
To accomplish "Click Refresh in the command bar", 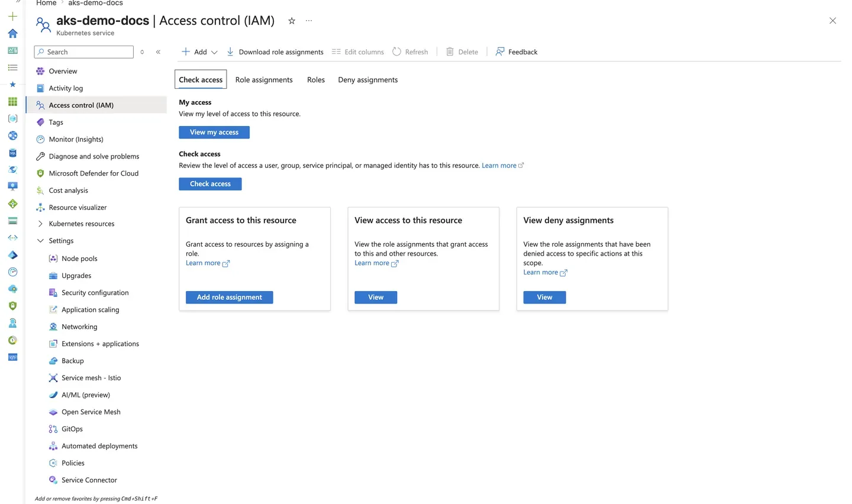I will 410,52.
